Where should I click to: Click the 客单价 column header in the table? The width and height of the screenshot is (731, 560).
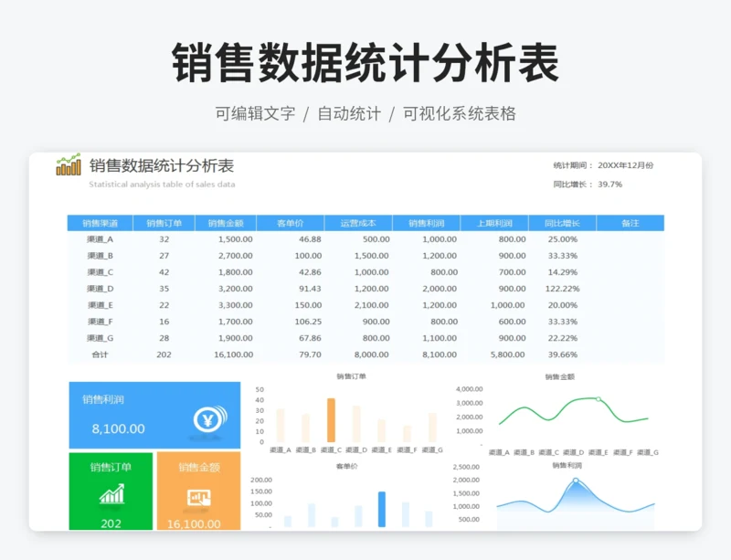tap(291, 223)
